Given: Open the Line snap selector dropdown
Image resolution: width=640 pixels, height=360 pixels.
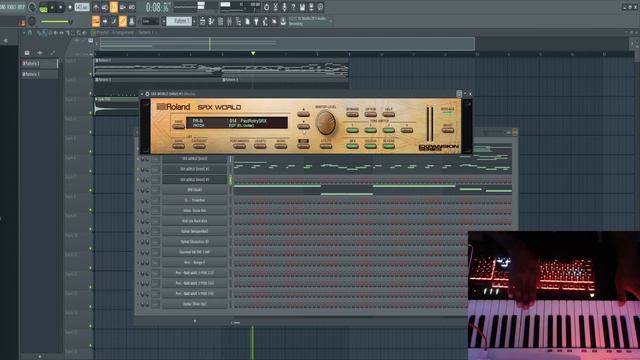Looking at the screenshot, I should (150, 21).
